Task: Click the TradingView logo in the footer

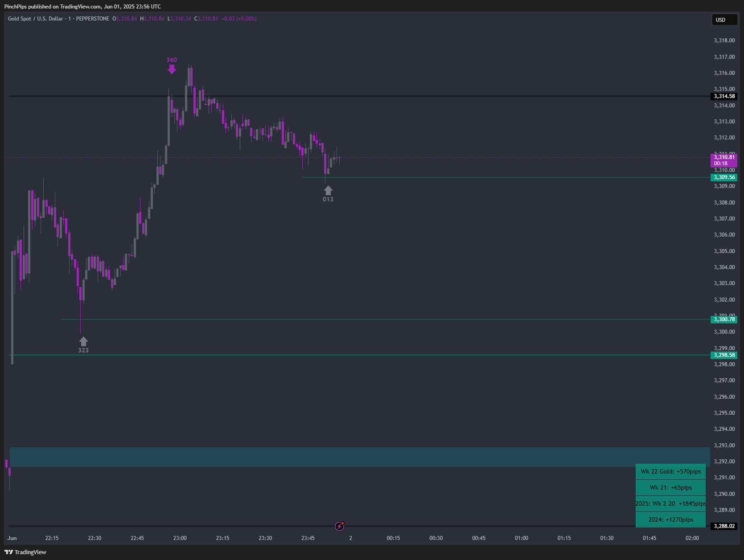Action: [x=25, y=552]
